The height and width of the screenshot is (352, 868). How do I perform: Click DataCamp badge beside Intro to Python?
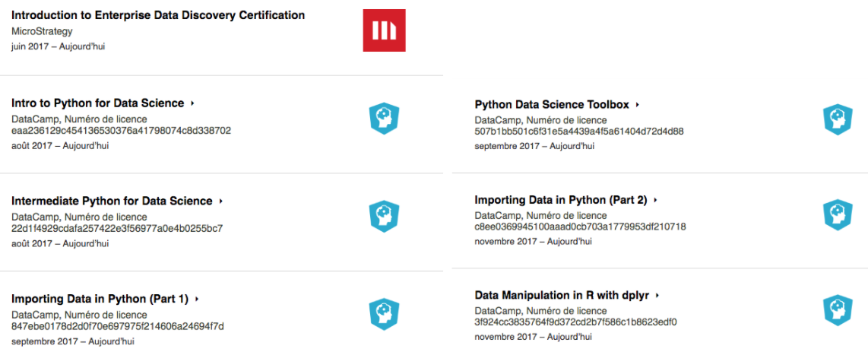point(384,119)
